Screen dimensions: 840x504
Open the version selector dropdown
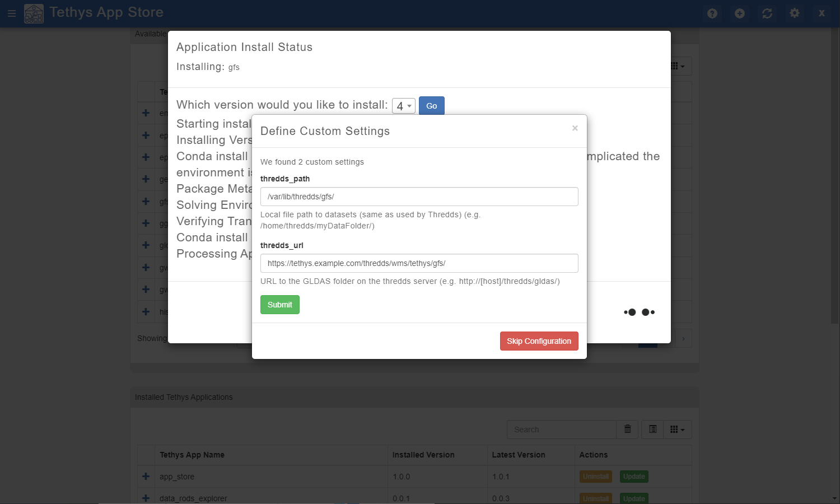403,106
